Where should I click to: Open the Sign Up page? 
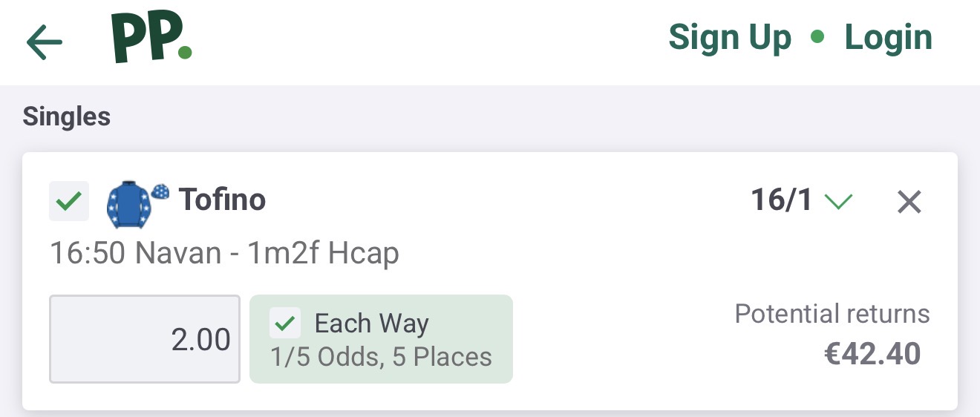coord(730,37)
